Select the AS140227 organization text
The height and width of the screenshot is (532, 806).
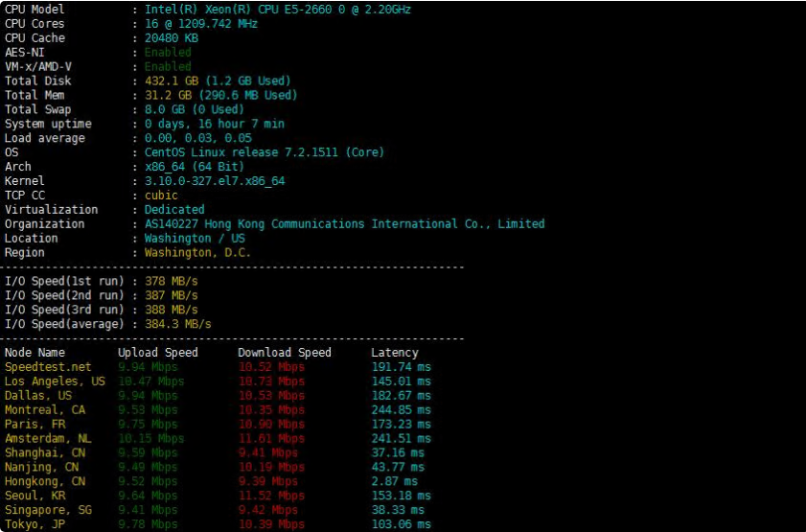[x=344, y=224]
